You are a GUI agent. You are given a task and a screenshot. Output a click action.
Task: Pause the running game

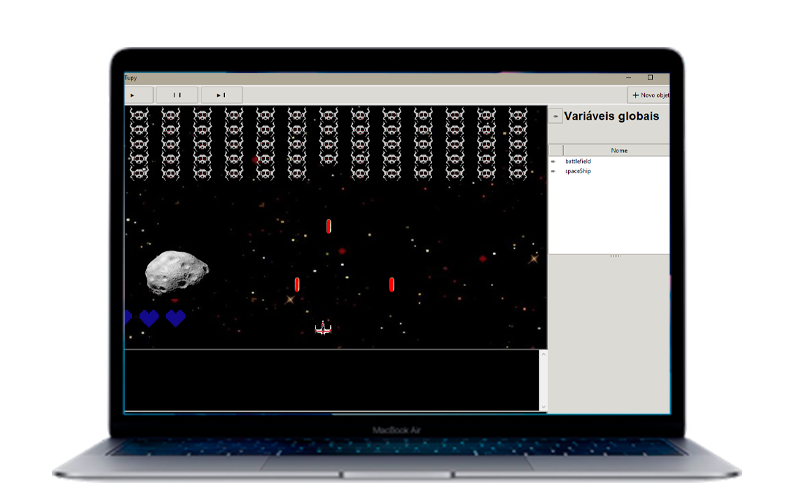(177, 95)
